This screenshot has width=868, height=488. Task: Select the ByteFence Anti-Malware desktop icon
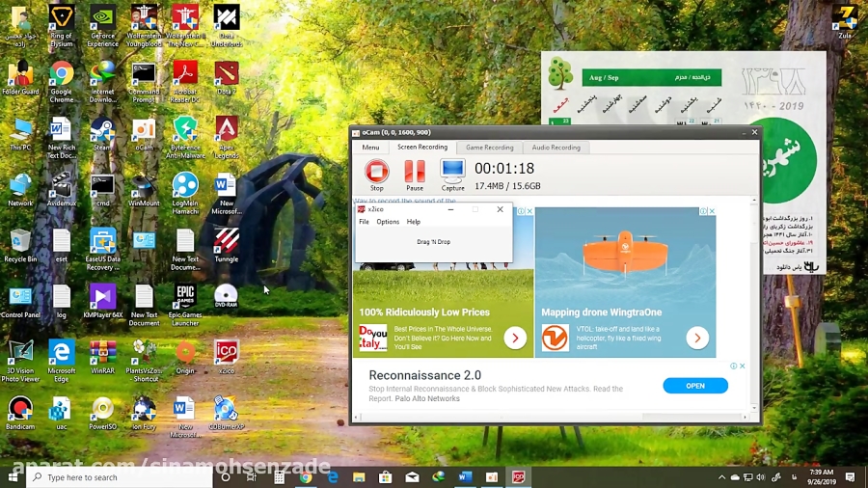[185, 138]
